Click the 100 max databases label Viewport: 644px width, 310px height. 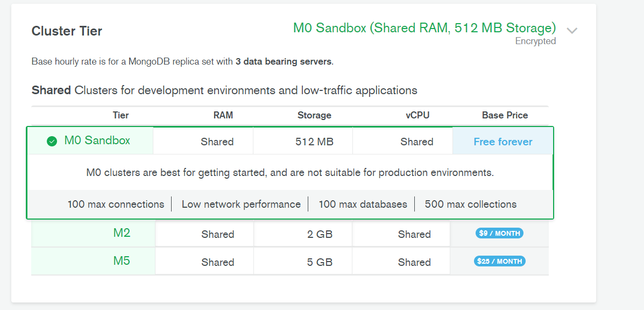tap(363, 204)
